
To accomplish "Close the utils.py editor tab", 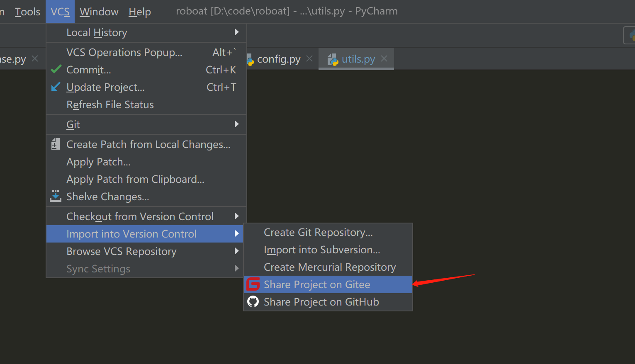I will [x=384, y=59].
